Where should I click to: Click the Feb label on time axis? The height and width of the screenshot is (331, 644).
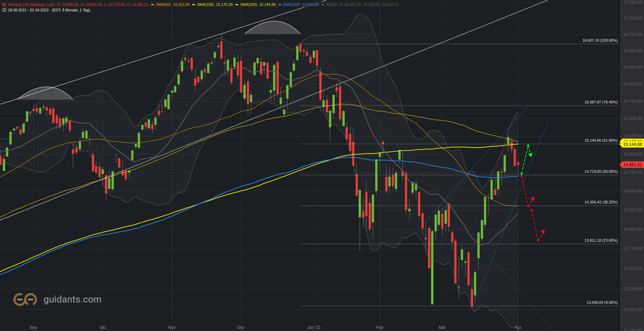pyautogui.click(x=380, y=328)
